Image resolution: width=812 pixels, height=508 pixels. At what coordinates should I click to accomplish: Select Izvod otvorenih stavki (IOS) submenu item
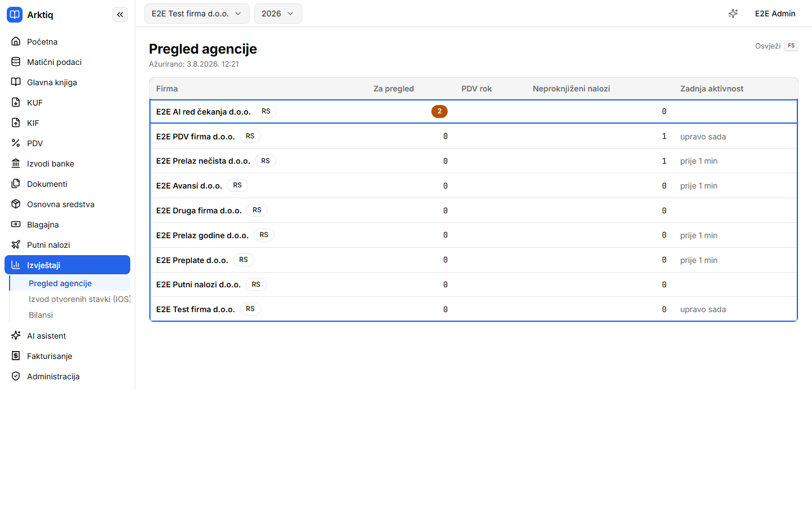[x=79, y=299]
